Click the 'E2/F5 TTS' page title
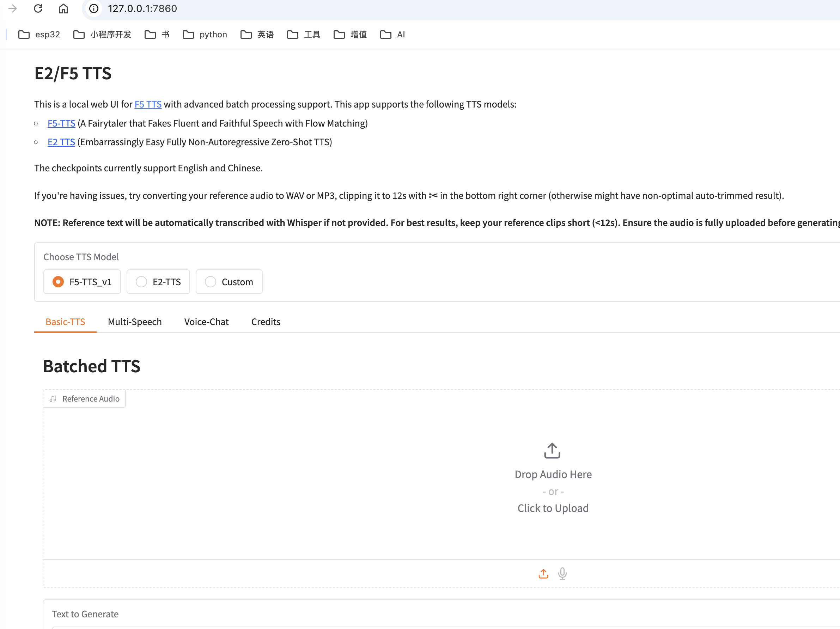Viewport: 840px width, 629px height. [x=73, y=73]
